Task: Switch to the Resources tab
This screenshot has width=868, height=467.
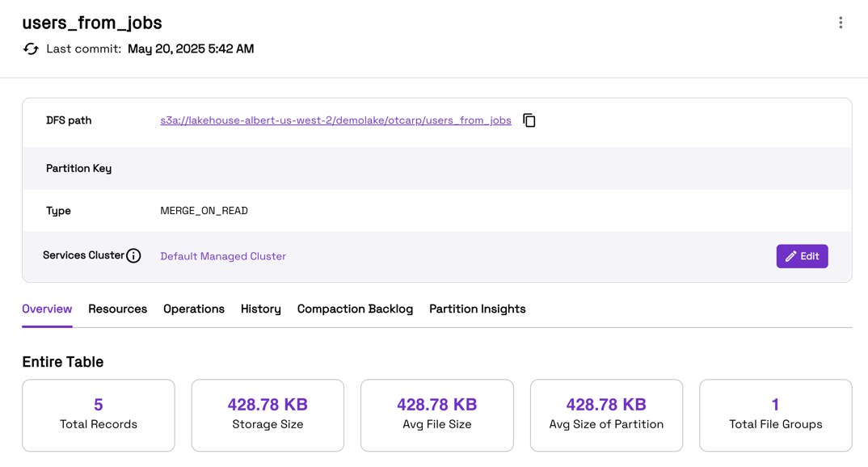Action: point(117,309)
